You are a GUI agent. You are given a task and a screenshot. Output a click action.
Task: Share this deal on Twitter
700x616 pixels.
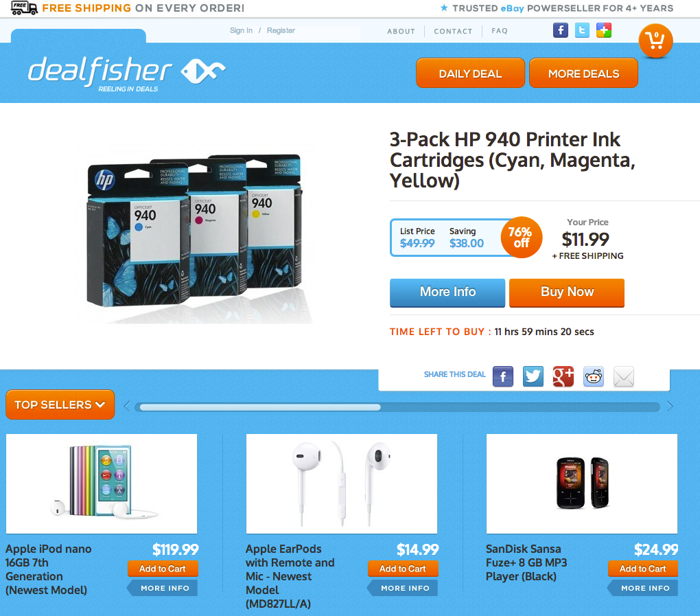pyautogui.click(x=533, y=376)
